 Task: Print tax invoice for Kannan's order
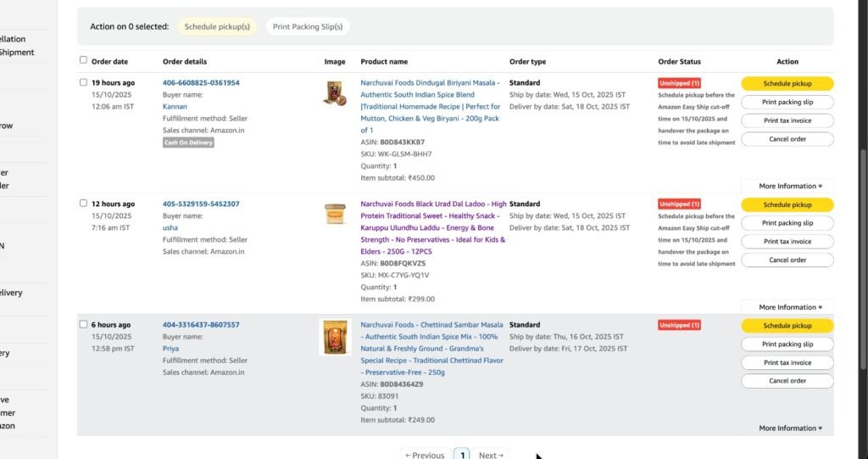pos(787,120)
